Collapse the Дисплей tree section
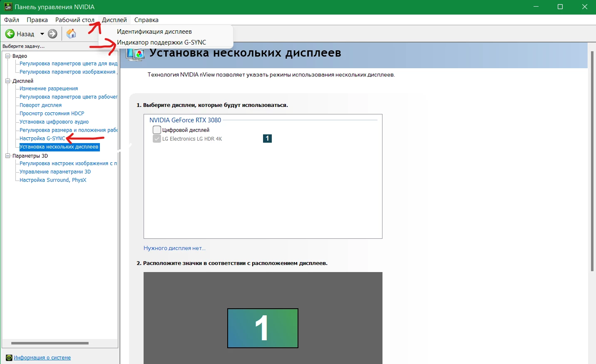Screen dimensions: 596x364 [7, 81]
